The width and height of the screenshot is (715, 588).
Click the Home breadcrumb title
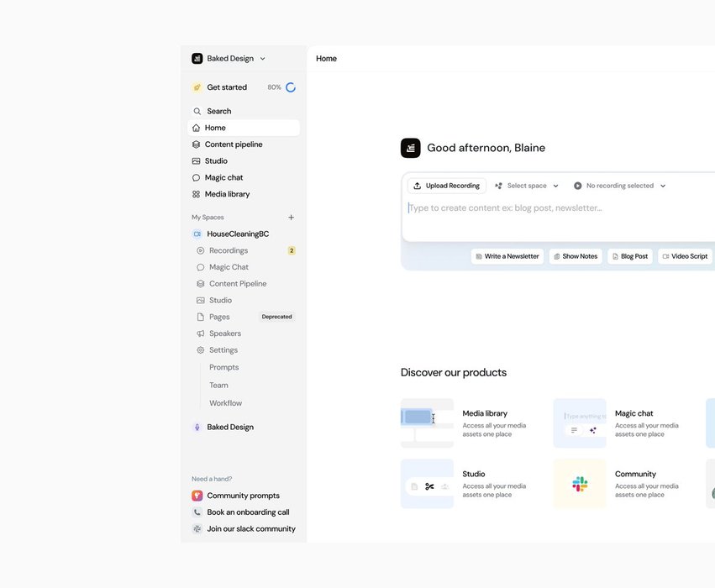pyautogui.click(x=327, y=58)
